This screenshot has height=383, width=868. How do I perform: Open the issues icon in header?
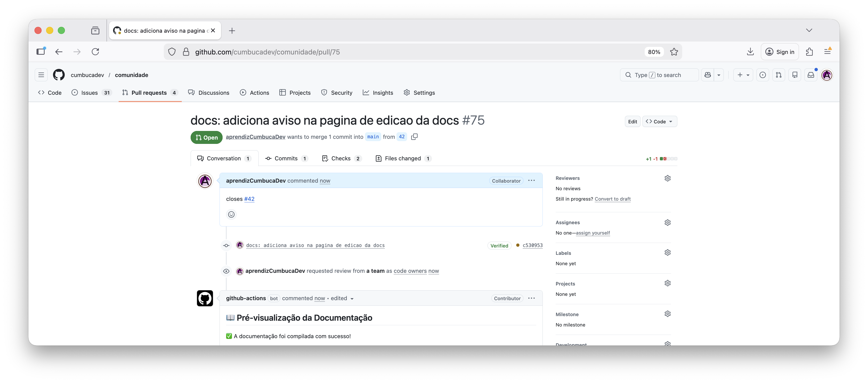(763, 75)
